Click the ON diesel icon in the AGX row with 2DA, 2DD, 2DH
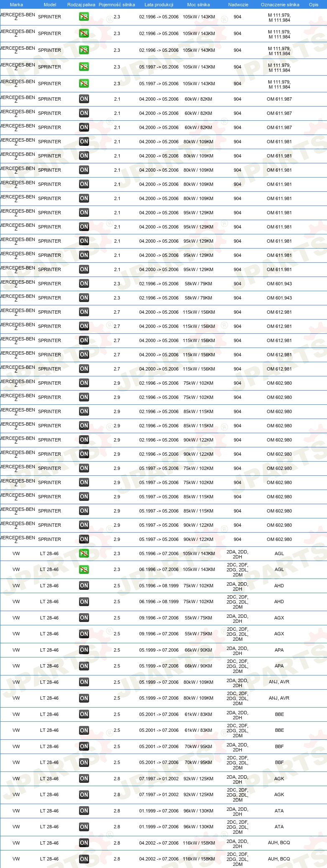The height and width of the screenshot is (868, 327). pyautogui.click(x=84, y=618)
